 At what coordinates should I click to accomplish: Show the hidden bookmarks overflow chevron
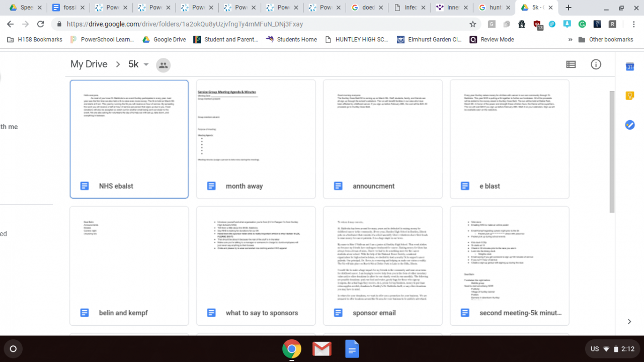click(x=570, y=39)
